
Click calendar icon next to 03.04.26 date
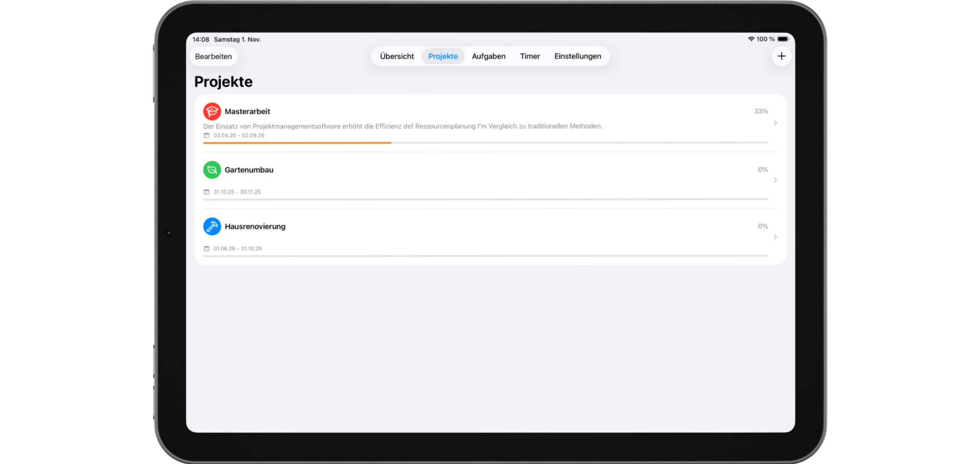coord(206,135)
